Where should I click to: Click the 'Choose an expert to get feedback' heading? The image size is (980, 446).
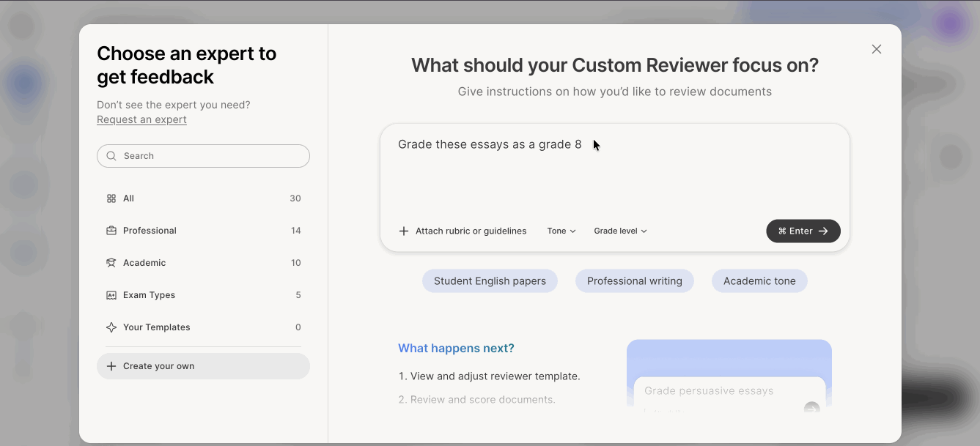tap(187, 65)
